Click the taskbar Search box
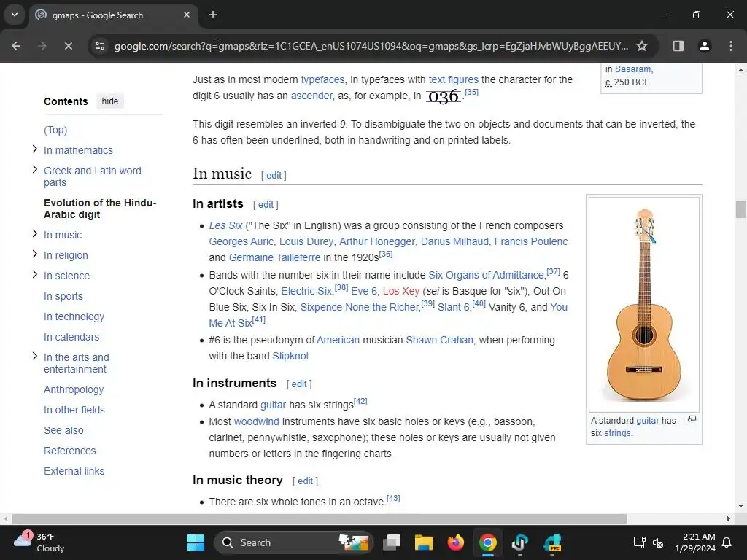747x560 pixels. (x=294, y=542)
